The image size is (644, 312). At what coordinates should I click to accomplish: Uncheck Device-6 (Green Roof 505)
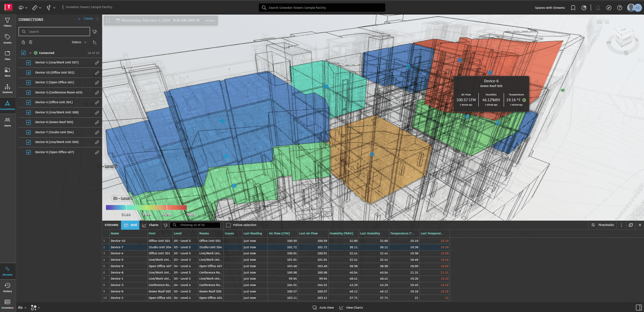(28, 122)
